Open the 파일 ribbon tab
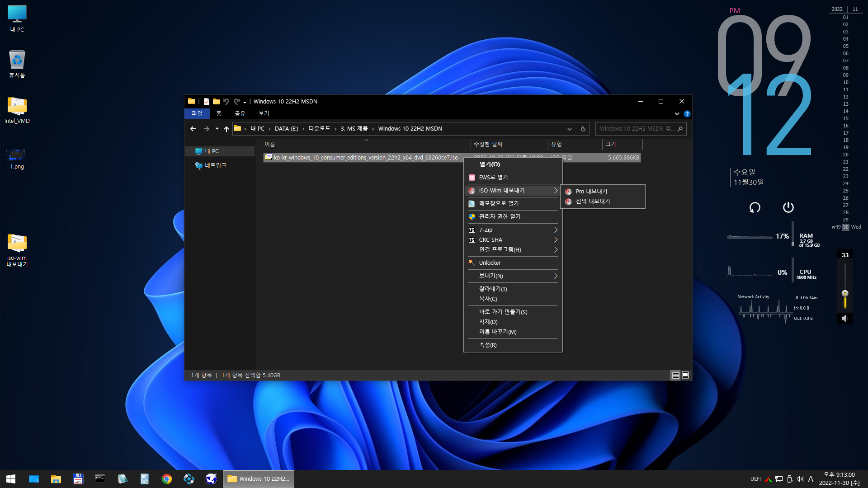 pyautogui.click(x=197, y=114)
